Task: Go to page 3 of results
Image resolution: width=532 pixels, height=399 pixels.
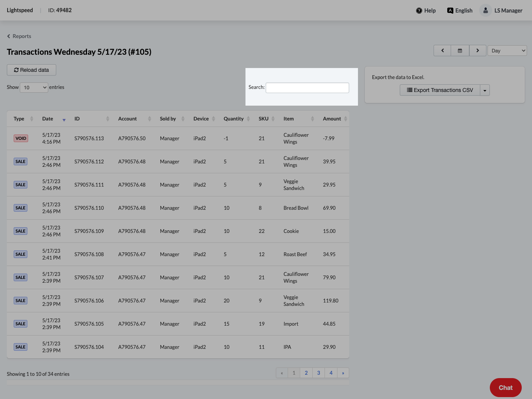Action: tap(318, 373)
